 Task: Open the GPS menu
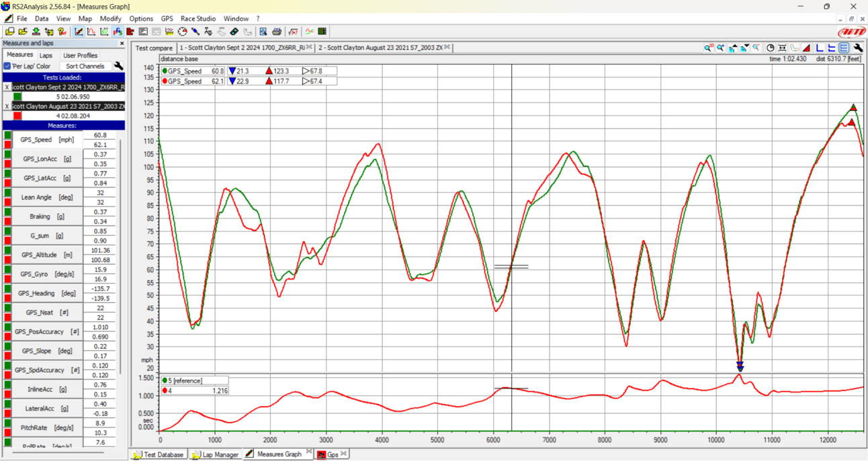pos(167,19)
